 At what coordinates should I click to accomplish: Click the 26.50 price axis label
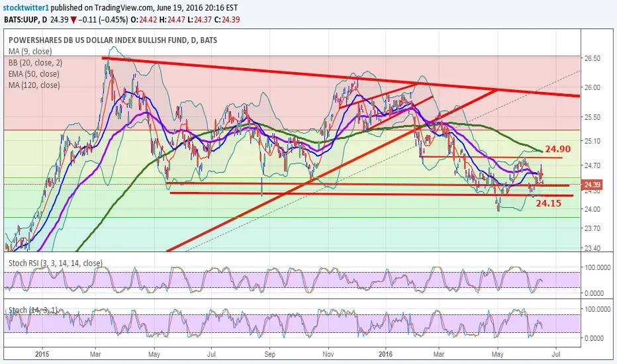click(593, 58)
